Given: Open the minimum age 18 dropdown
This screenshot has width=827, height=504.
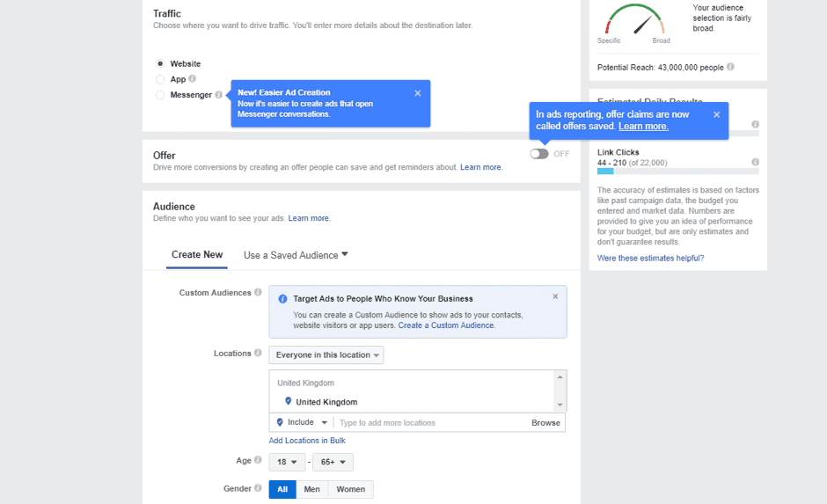Looking at the screenshot, I should pyautogui.click(x=287, y=463).
